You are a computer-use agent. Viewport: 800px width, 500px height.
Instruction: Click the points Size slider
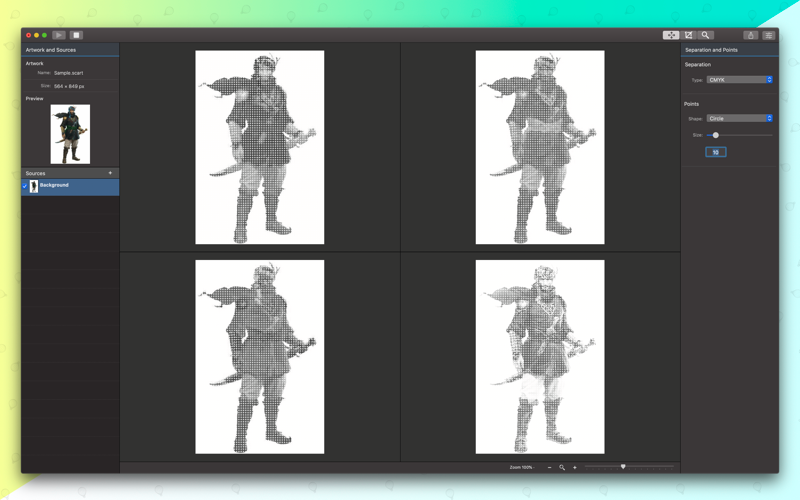(739, 135)
